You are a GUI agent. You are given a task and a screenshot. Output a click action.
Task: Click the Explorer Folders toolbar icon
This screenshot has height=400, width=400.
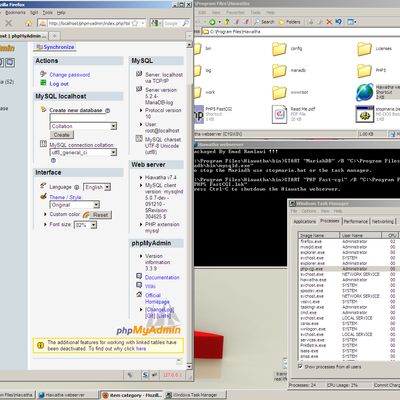(x=282, y=22)
